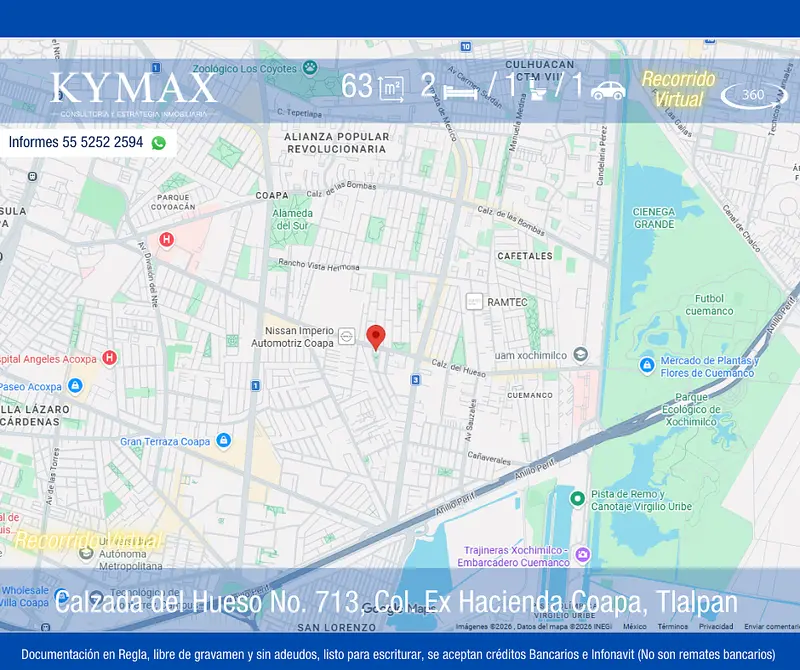Screen dimensions: 800x670
Task: Select the route 10 road shield
Action: coord(465,47)
